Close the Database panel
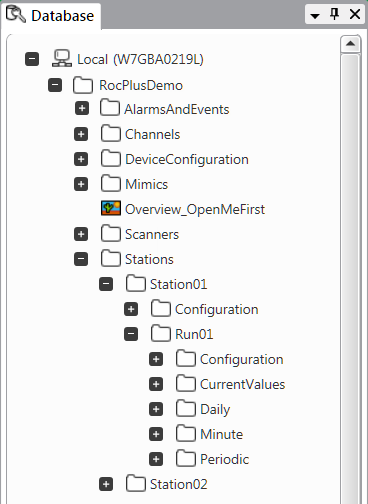The width and height of the screenshot is (368, 504). 355,14
